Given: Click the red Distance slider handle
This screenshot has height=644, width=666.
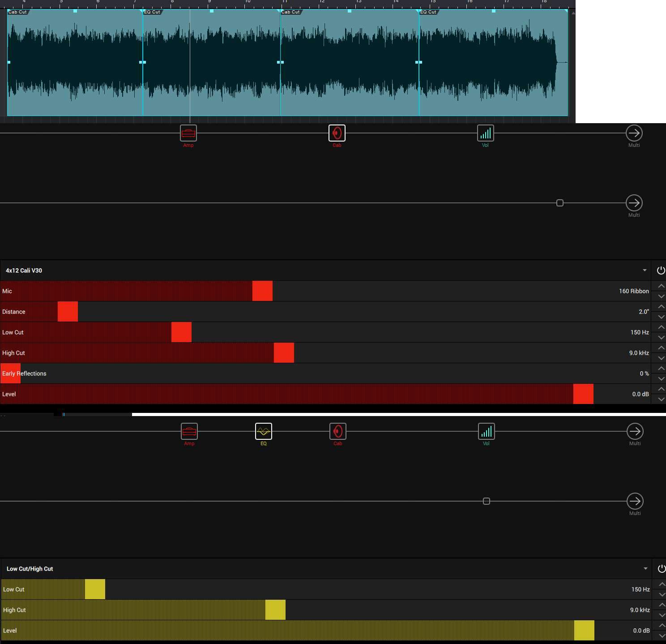Looking at the screenshot, I should coord(68,312).
